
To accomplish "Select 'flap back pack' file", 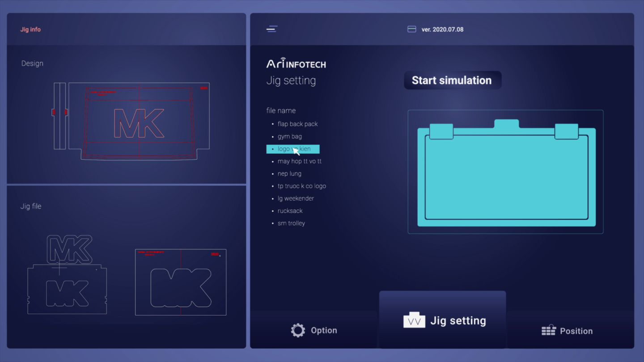I will [x=297, y=124].
